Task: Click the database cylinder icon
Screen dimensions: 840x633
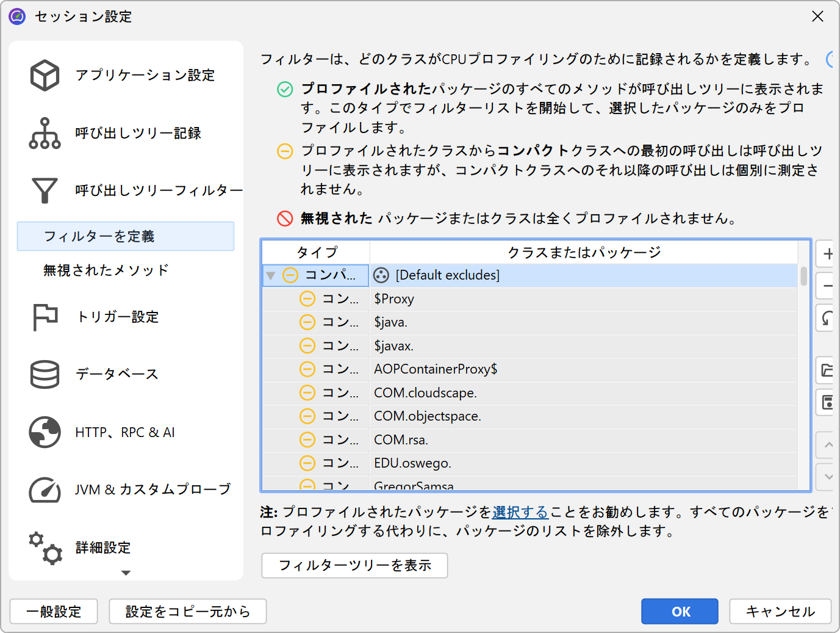Action: pyautogui.click(x=45, y=374)
